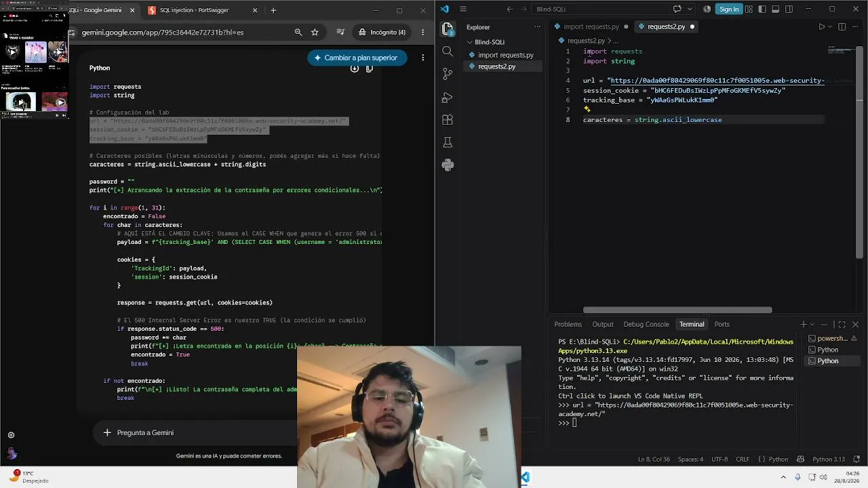Viewport: 868px width, 488px height.
Task: Click the Incógnito (4) profile button
Action: [382, 32]
